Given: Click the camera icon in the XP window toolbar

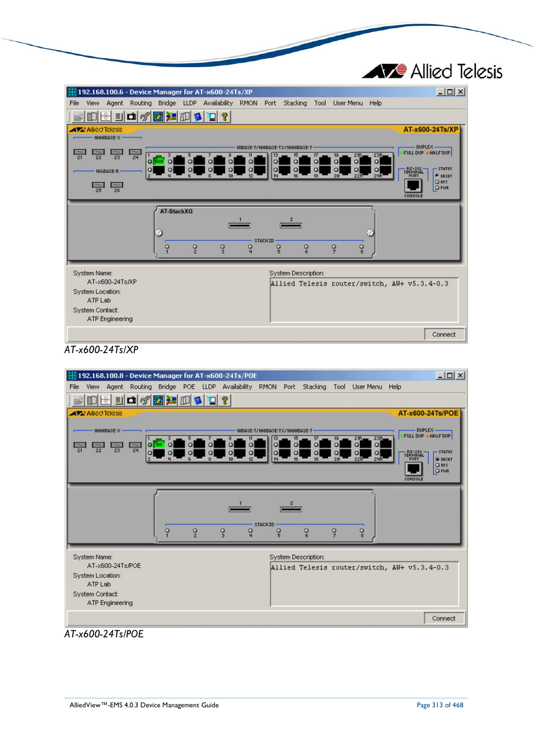Looking at the screenshot, I should pyautogui.click(x=132, y=116).
